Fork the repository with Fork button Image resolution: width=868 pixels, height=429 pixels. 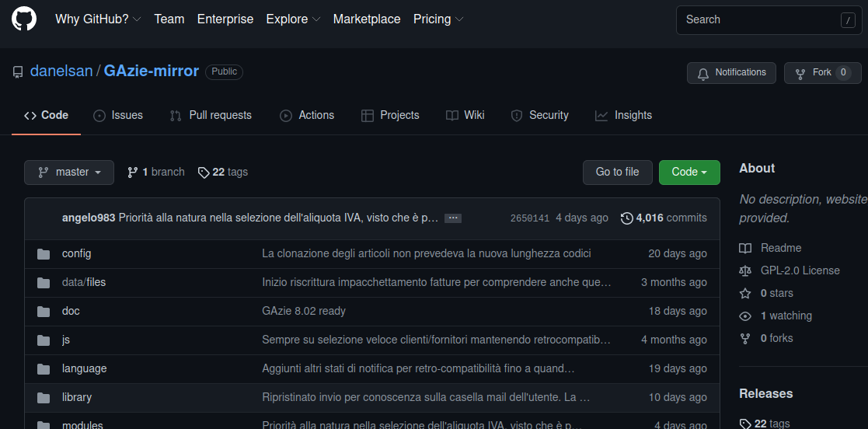point(823,72)
